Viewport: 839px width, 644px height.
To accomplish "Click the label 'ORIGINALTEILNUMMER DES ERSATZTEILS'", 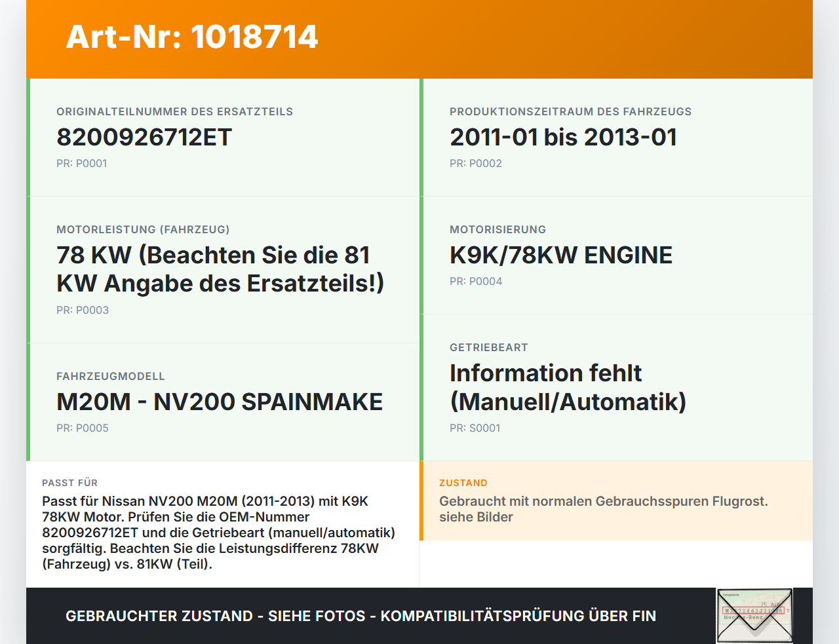I will [x=174, y=111].
